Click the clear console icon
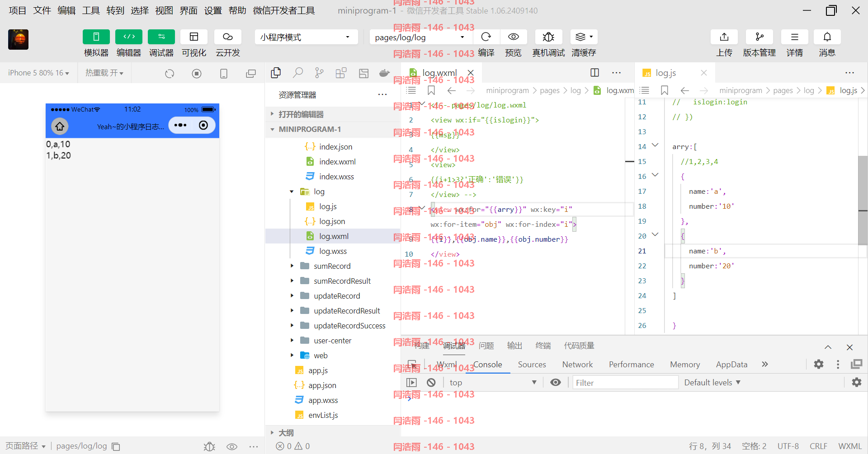 pos(431,383)
